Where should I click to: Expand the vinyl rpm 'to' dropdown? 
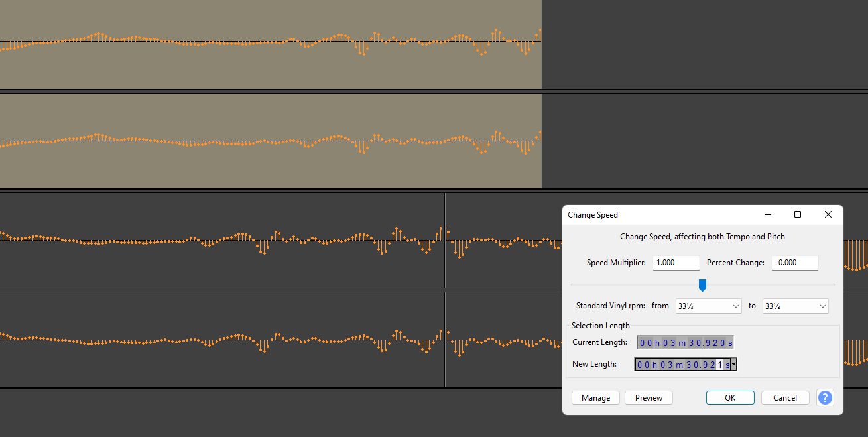click(795, 306)
